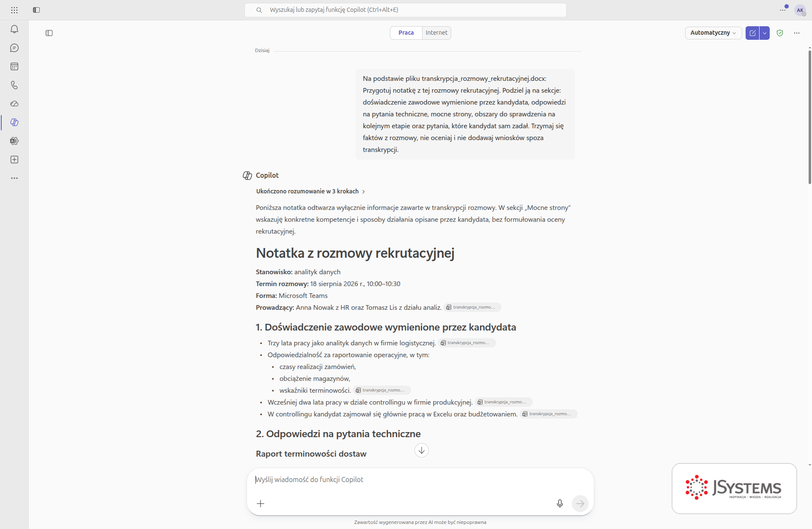Viewport: 812px width, 529px height.
Task: Open settings and more ellipsis top right
Action: tap(783, 10)
